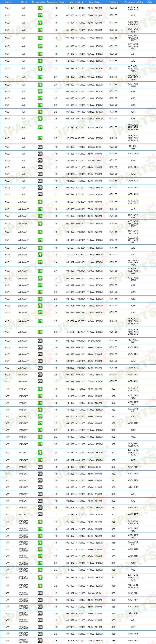Click the Nadwozie column header
156x644 pixels.
pos(114,2)
